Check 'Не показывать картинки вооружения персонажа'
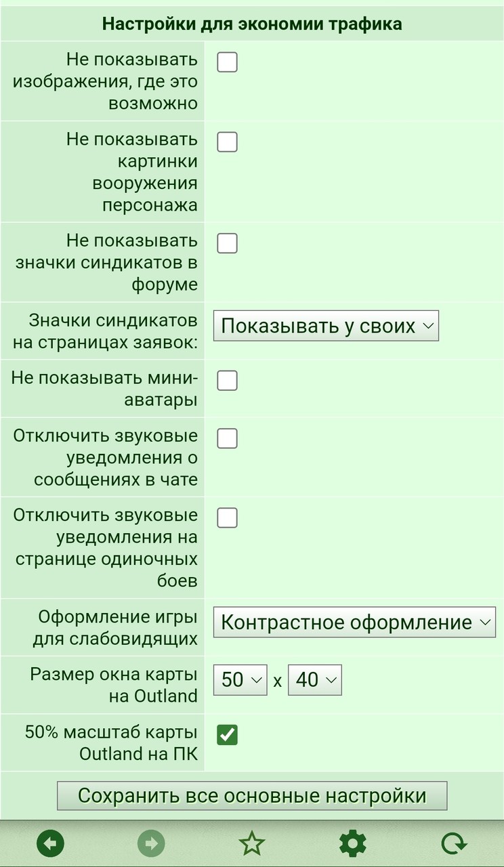 point(227,142)
